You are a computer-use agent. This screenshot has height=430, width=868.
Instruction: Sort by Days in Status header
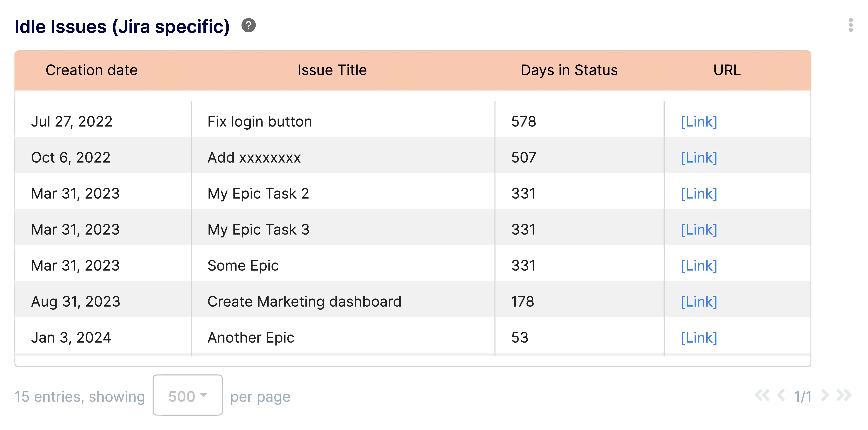[x=569, y=70]
